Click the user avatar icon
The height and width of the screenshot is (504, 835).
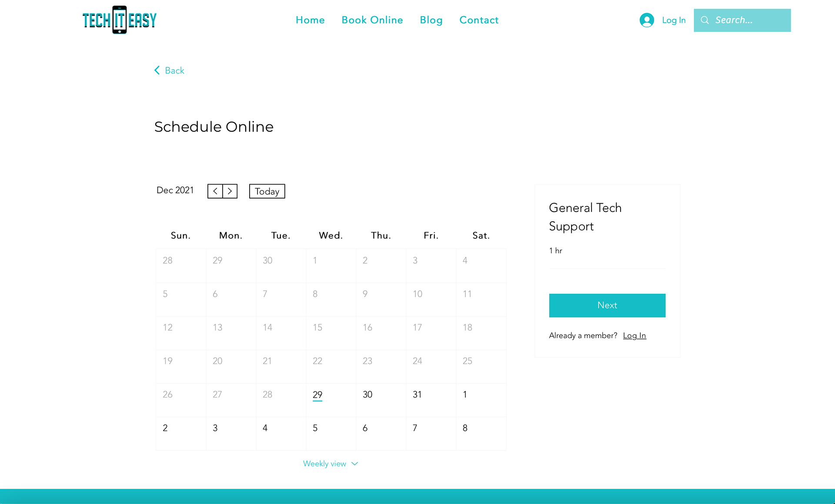(647, 20)
